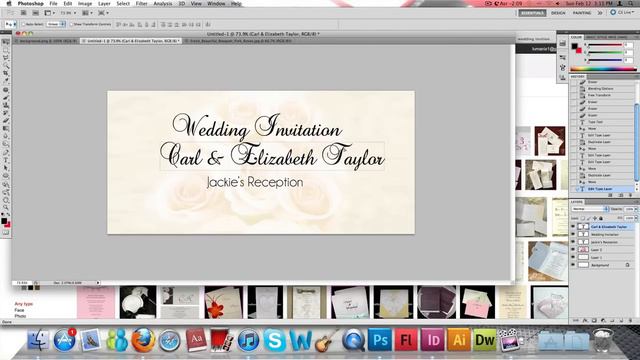
Task: Expand more workspaces with the chevron
Action: tap(600, 13)
